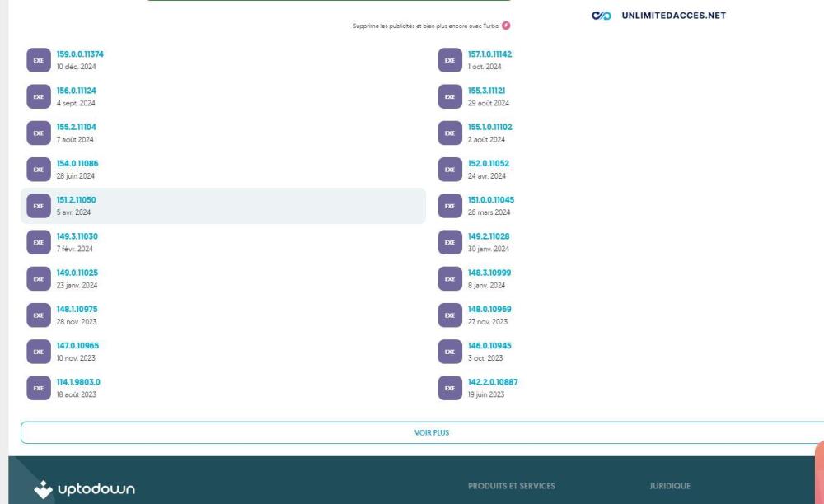The height and width of the screenshot is (504, 824).
Task: Click the EXE icon beside version 155.3.11121
Action: tap(450, 96)
